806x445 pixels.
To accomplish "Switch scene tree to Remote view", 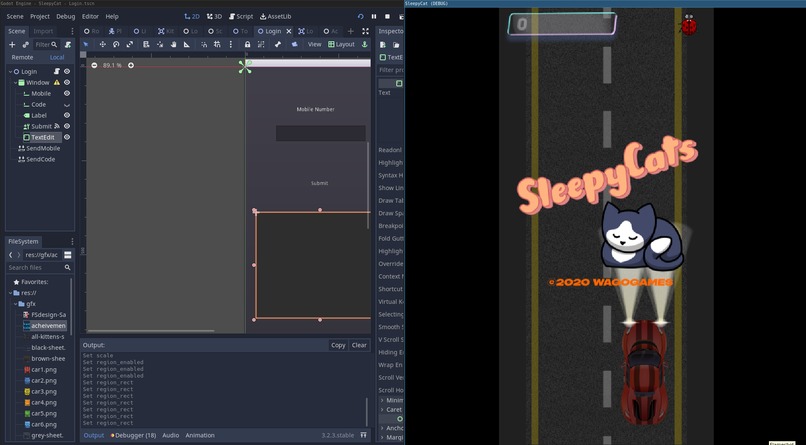I will click(22, 58).
